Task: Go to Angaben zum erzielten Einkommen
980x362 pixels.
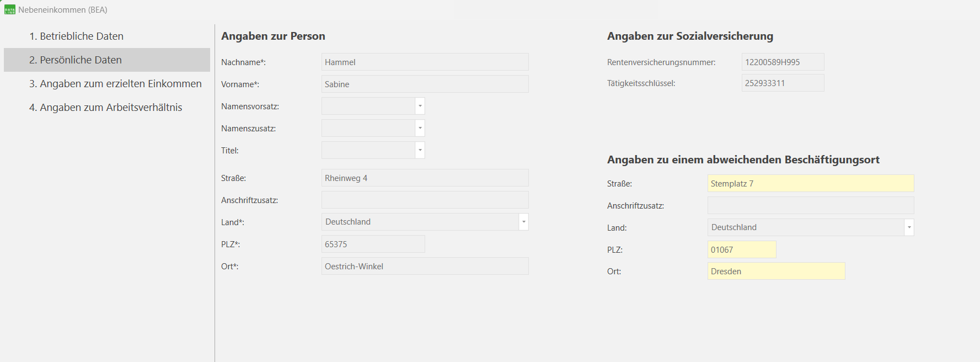Action: point(115,84)
